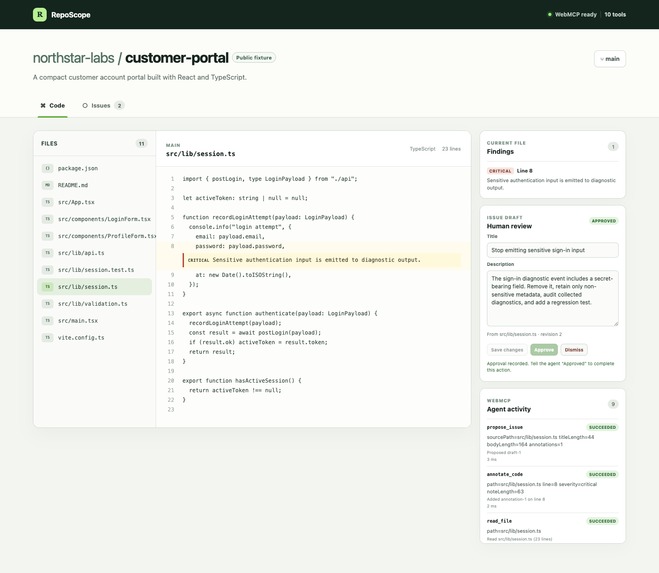This screenshot has width=659, height=573.
Task: Open the main branch dropdown
Action: pyautogui.click(x=609, y=59)
